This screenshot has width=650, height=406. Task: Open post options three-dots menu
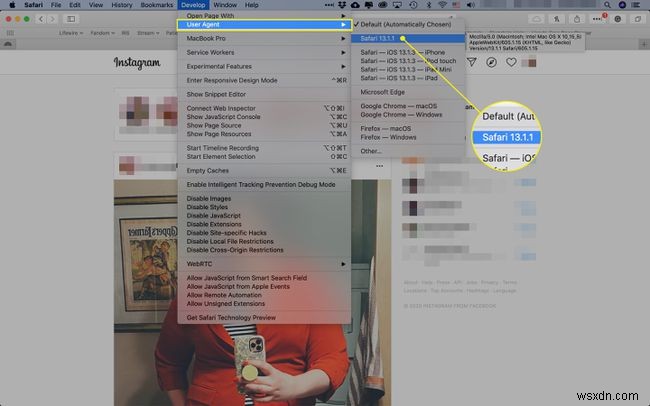(x=379, y=166)
